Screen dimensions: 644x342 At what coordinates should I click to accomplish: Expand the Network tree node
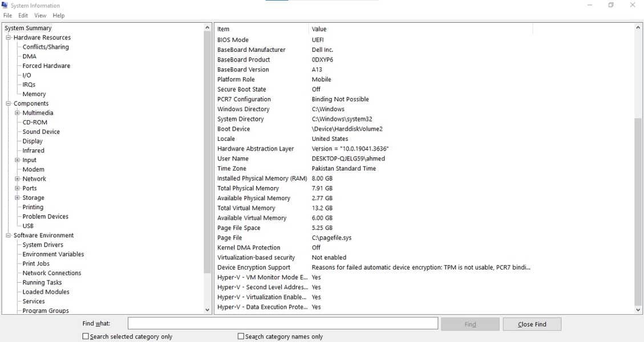tap(18, 179)
